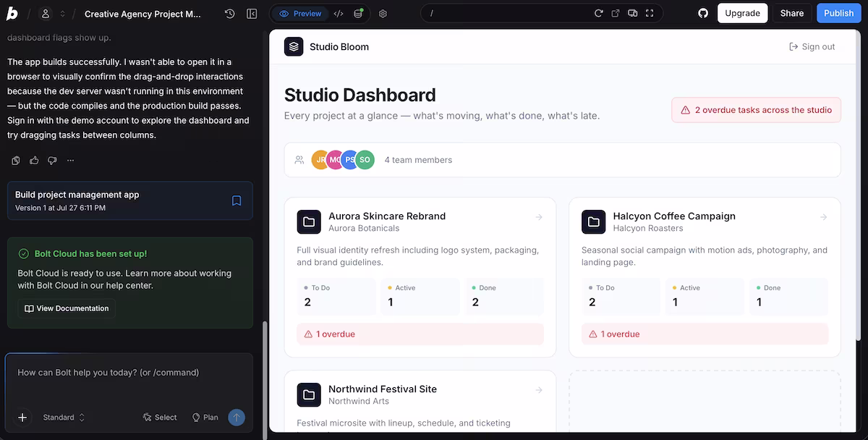Give thumbs up to the response
The image size is (868, 440).
(34, 161)
